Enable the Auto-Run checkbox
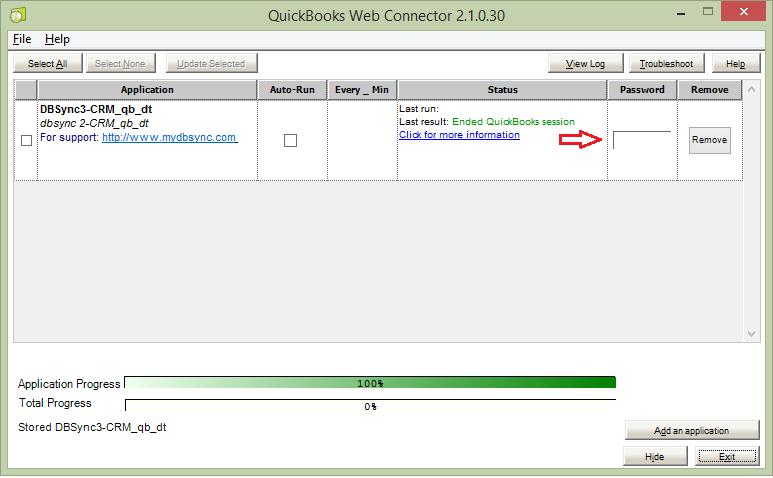 [290, 140]
